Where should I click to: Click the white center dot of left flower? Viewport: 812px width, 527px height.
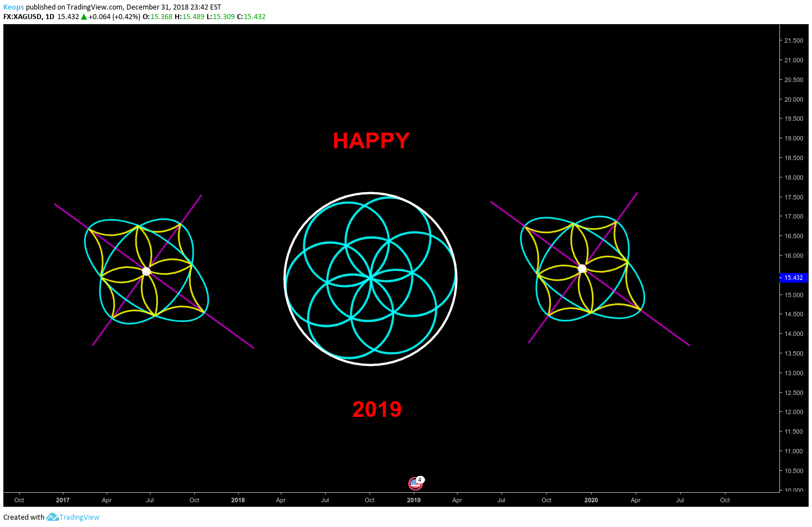coord(146,271)
